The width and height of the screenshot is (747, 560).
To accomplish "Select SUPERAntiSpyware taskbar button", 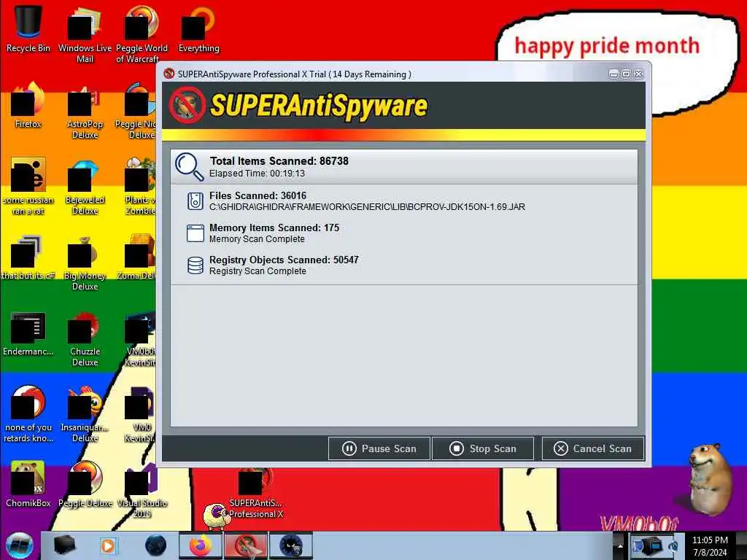I will click(x=246, y=545).
